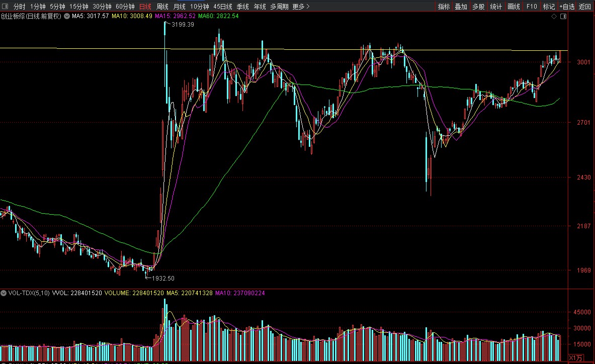The width and height of the screenshot is (595, 364).
Task: Select the 10分钟 period tab
Action: click(x=200, y=7)
